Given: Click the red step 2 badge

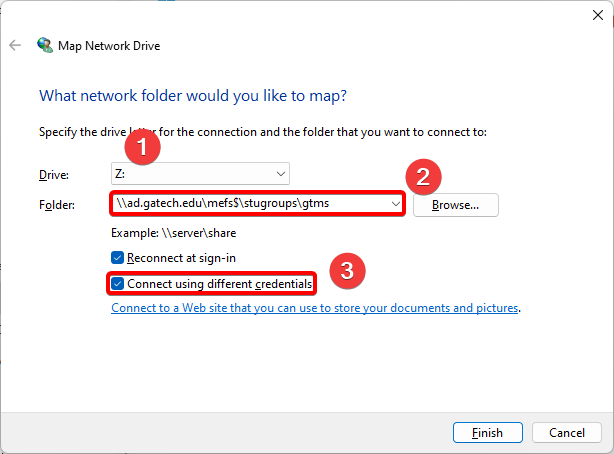Looking at the screenshot, I should coord(422,177).
